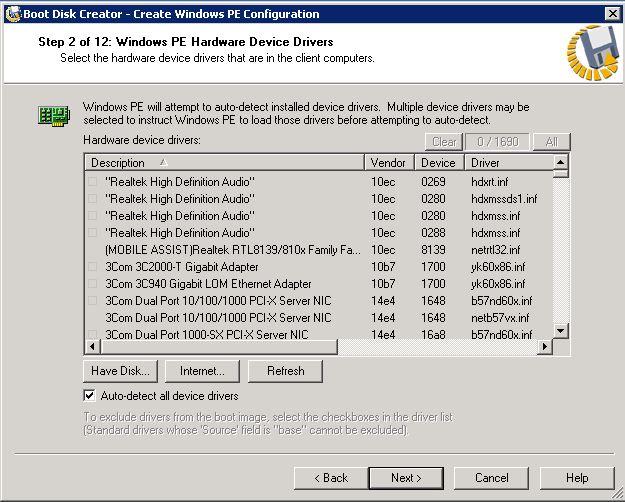Tick the checkbox for 3Com 3C2000-T Gigabit Adapter
The width and height of the screenshot is (625, 502).
pyautogui.click(x=94, y=267)
